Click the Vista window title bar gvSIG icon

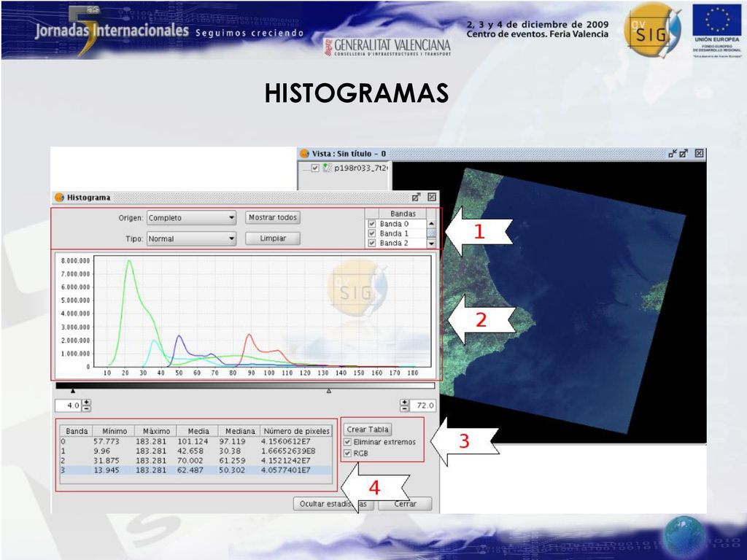click(x=304, y=153)
